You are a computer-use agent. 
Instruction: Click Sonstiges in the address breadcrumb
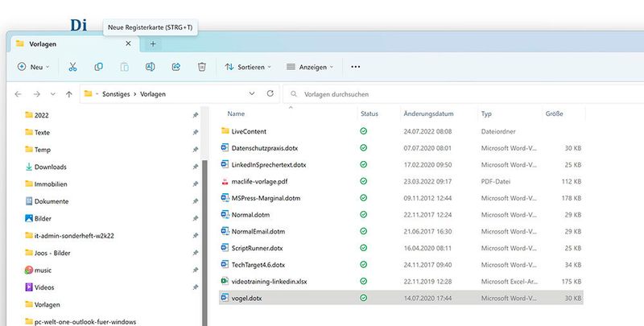click(x=116, y=94)
